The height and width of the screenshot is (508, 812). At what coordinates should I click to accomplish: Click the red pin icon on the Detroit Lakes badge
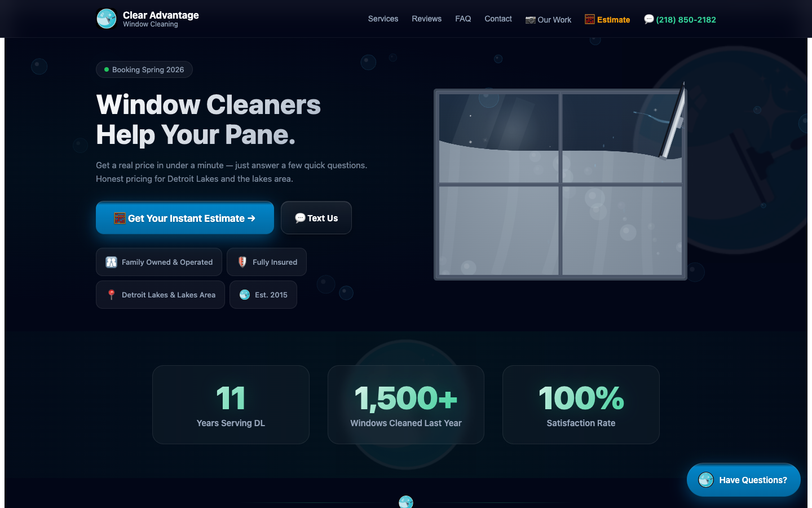111,294
